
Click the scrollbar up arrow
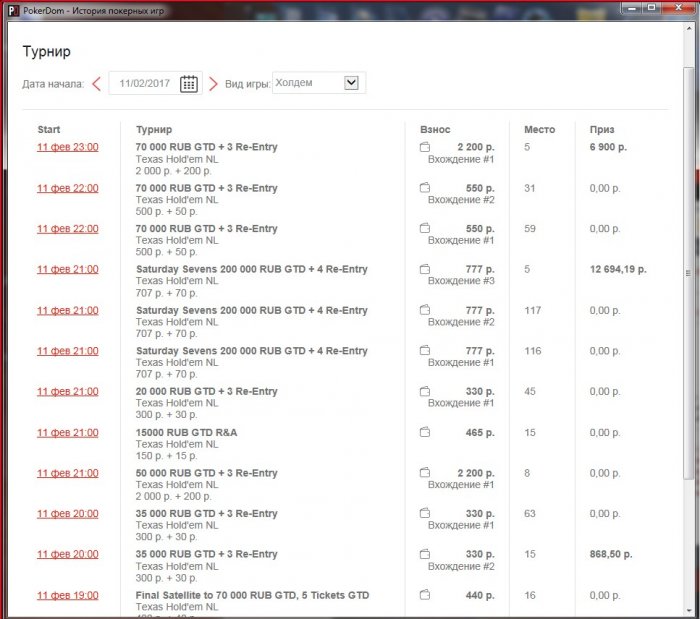click(688, 28)
